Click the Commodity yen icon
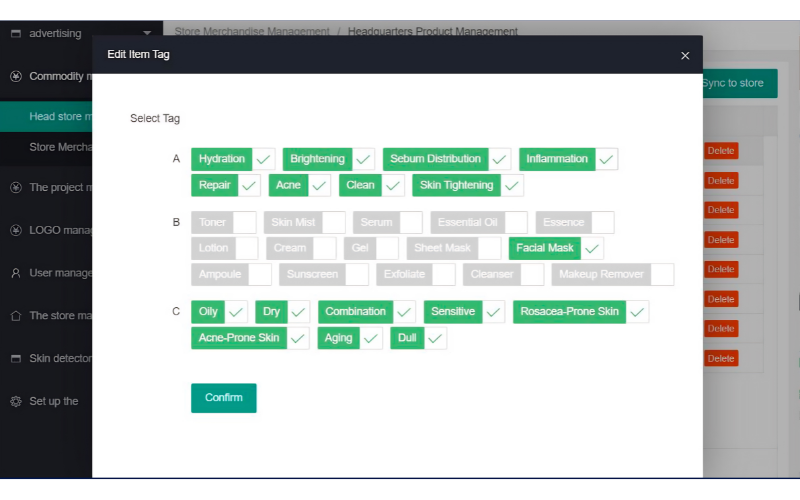 point(16,77)
